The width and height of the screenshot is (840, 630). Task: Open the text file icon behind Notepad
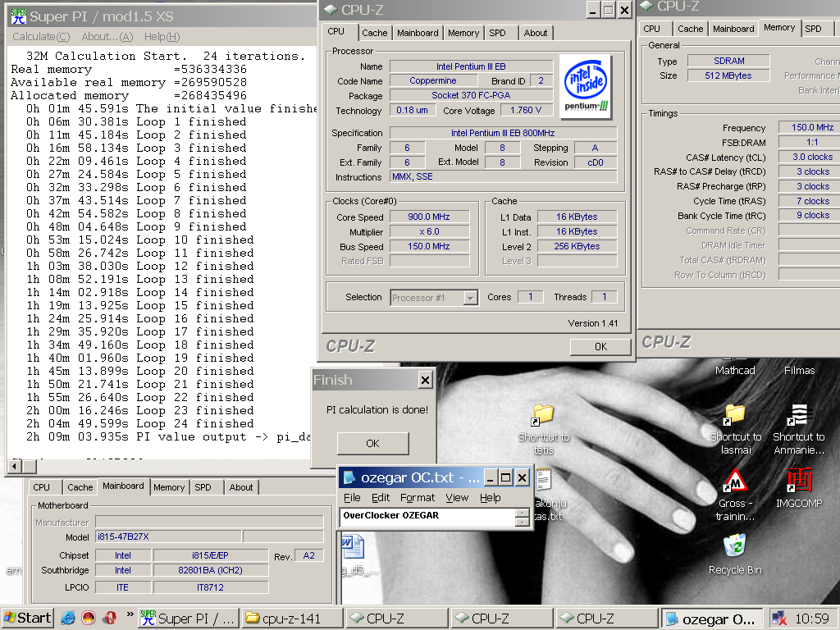tap(544, 478)
